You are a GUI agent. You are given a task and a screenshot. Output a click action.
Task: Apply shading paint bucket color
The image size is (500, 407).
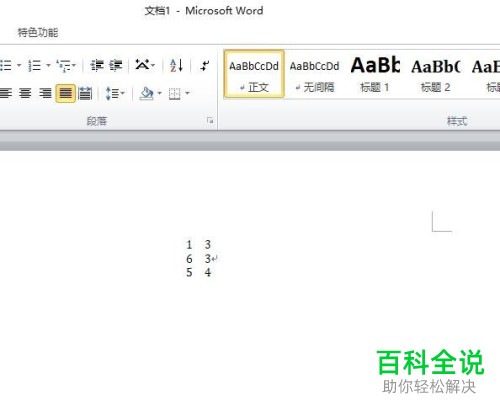click(x=147, y=93)
